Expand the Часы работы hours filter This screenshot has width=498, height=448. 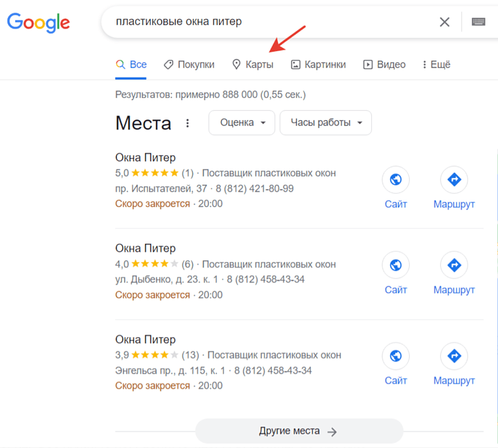326,123
